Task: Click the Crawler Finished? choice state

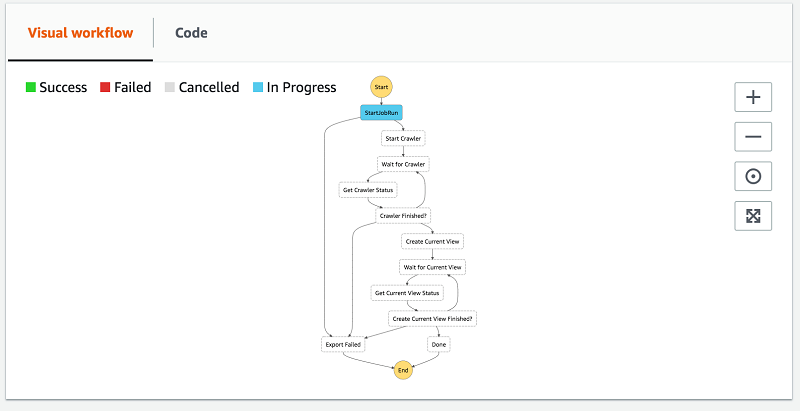Action: click(x=403, y=215)
